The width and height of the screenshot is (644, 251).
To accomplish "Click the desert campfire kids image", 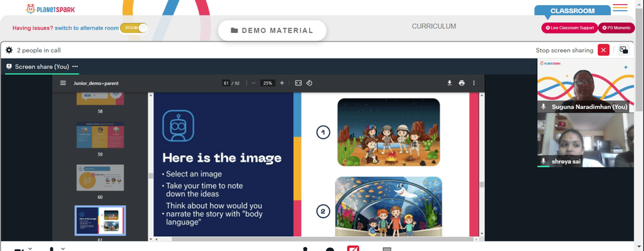I will [388, 132].
